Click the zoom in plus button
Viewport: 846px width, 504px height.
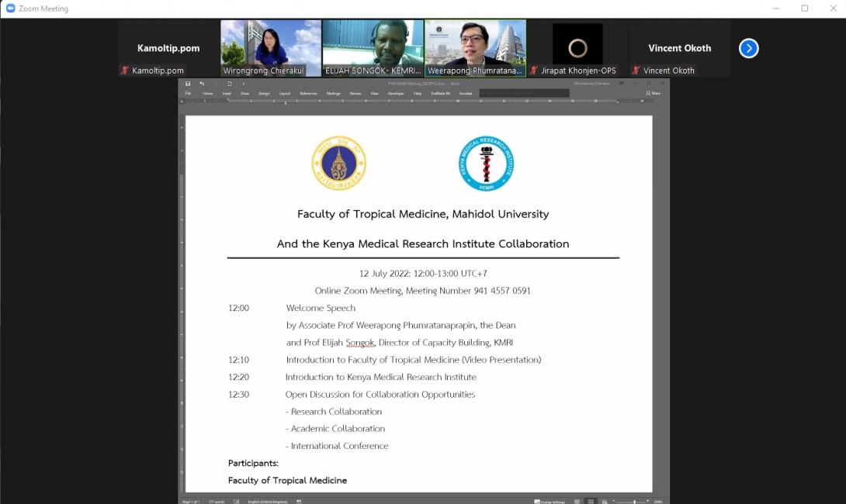(647, 501)
